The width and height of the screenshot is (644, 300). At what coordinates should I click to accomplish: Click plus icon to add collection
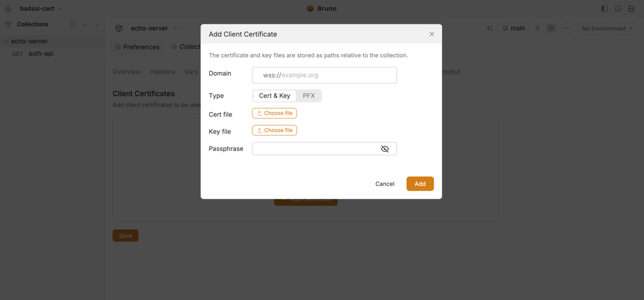(85, 24)
